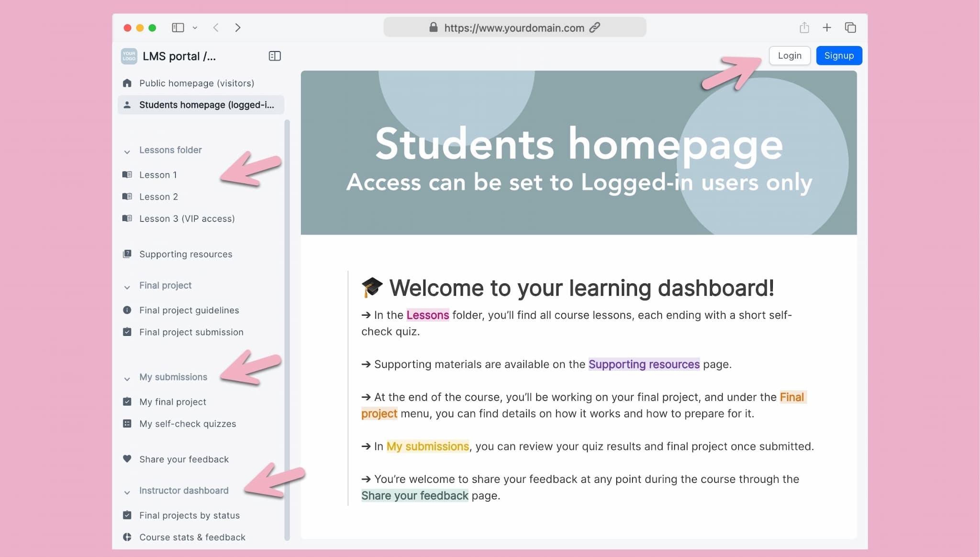Open the Public homepage via the home icon
980x557 pixels.
click(127, 83)
